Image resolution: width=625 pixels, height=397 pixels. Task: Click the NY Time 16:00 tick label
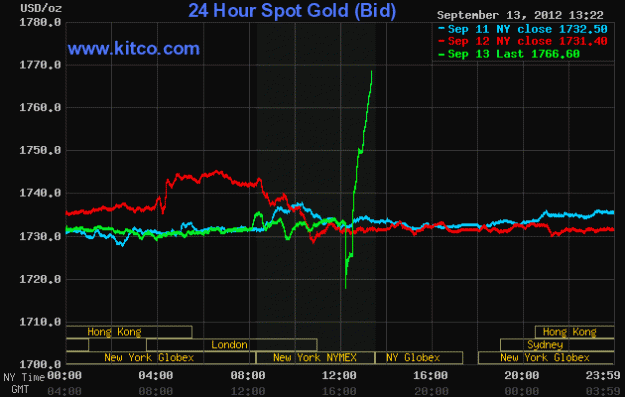[430, 375]
